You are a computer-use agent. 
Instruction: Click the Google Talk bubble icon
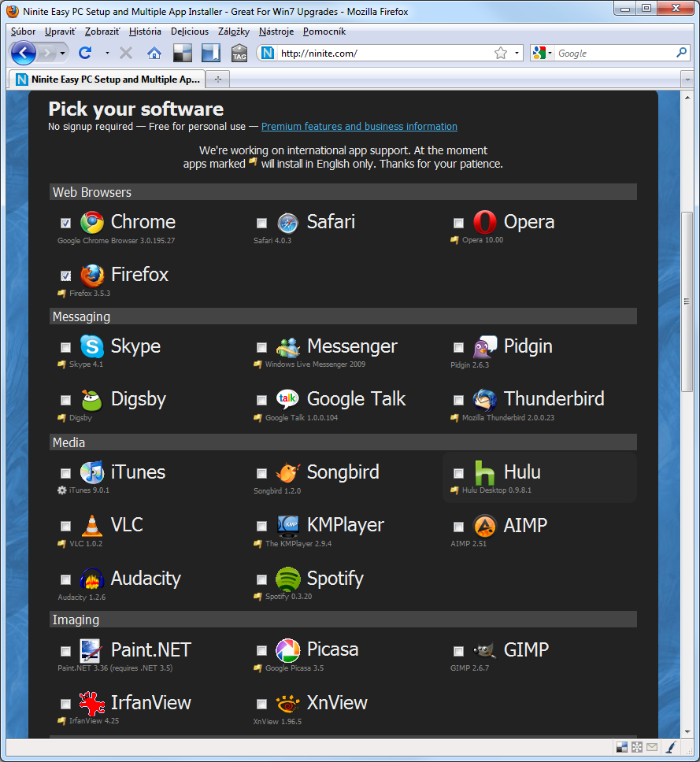[287, 399]
